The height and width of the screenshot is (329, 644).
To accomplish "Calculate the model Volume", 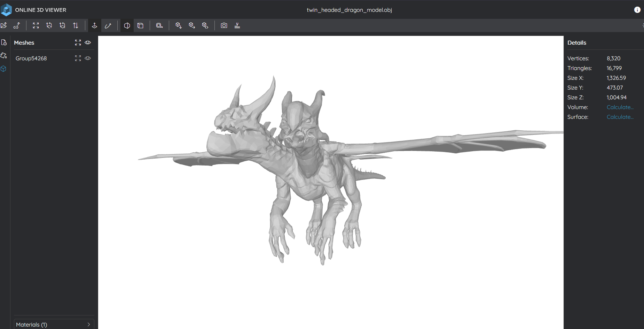I will pos(620,107).
